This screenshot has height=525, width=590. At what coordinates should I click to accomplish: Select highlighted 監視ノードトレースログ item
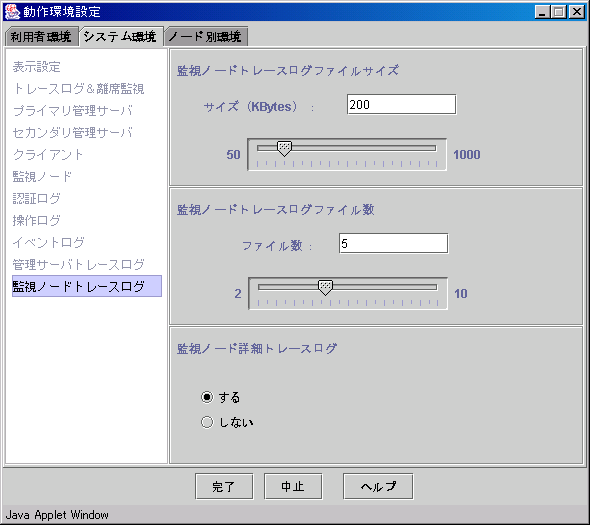tap(87, 286)
